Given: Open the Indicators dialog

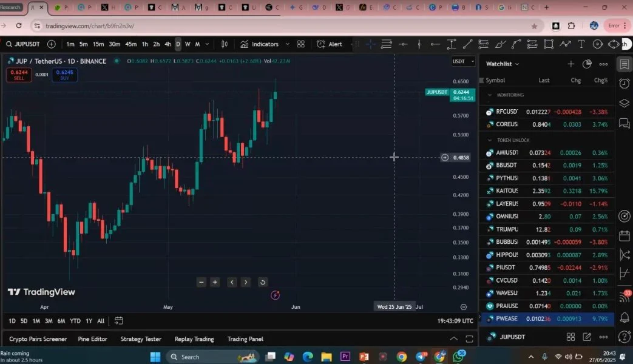Looking at the screenshot, I should coord(260,44).
